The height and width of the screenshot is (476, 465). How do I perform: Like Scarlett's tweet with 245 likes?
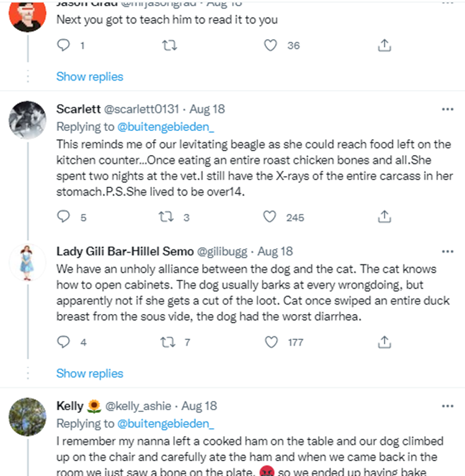pos(270,217)
